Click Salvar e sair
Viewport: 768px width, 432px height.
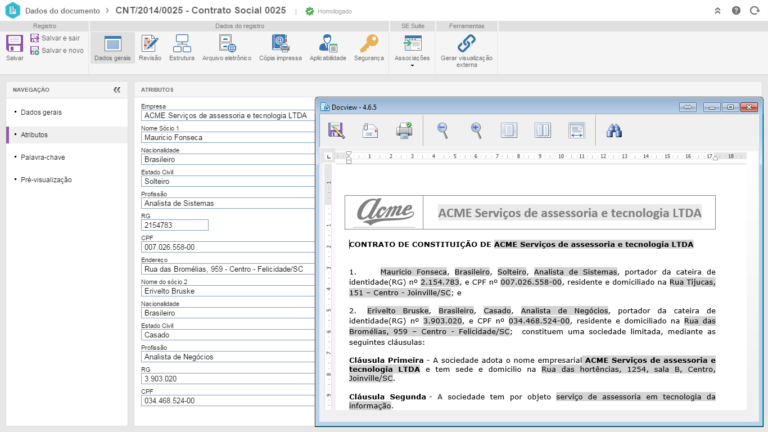[x=60, y=37]
